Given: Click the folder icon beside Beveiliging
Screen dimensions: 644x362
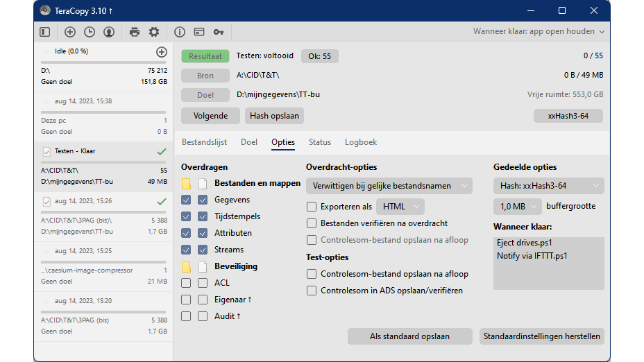Looking at the screenshot, I should (186, 267).
